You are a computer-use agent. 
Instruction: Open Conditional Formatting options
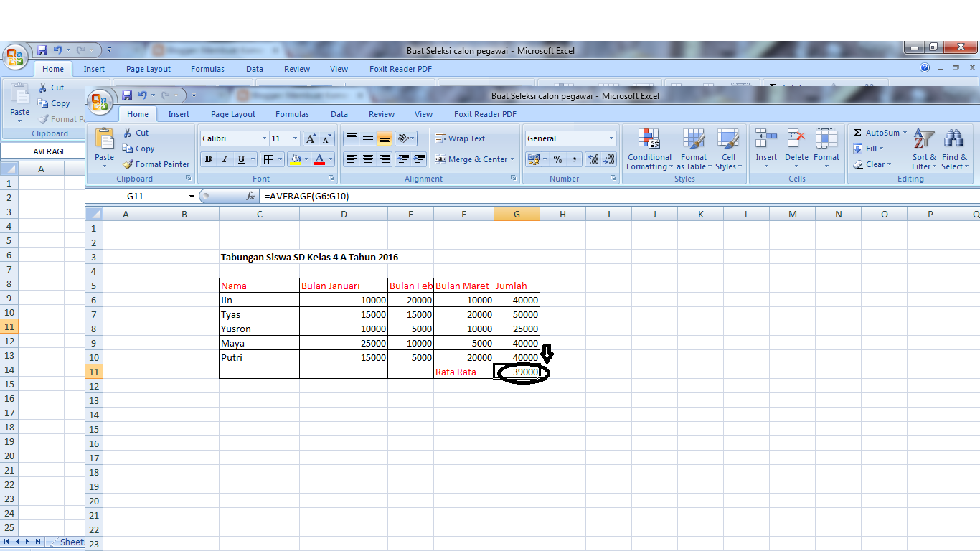click(649, 149)
